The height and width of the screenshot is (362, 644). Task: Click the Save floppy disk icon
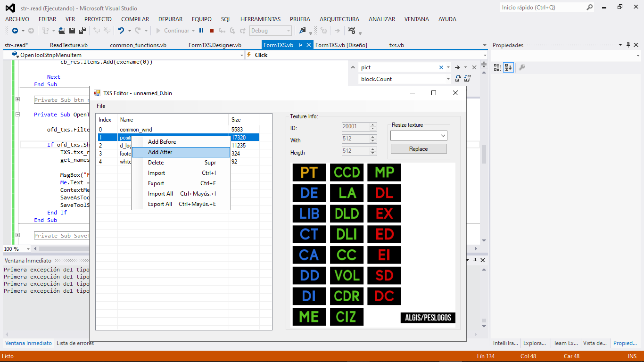pos(72,31)
